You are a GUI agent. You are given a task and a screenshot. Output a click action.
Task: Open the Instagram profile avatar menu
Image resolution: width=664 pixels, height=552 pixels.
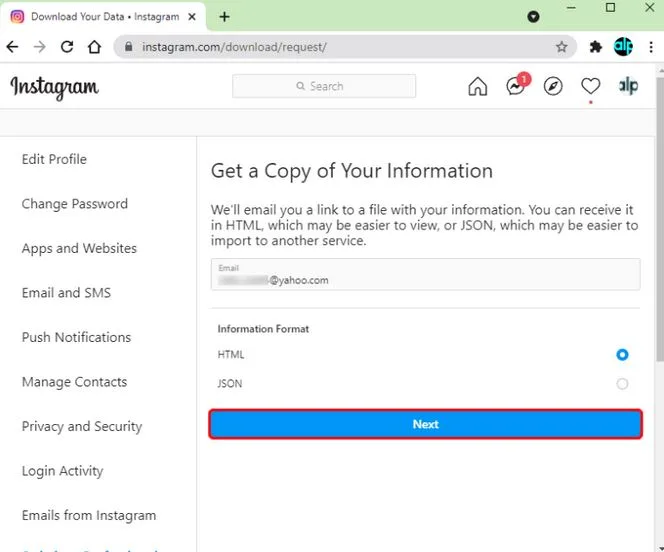628,86
